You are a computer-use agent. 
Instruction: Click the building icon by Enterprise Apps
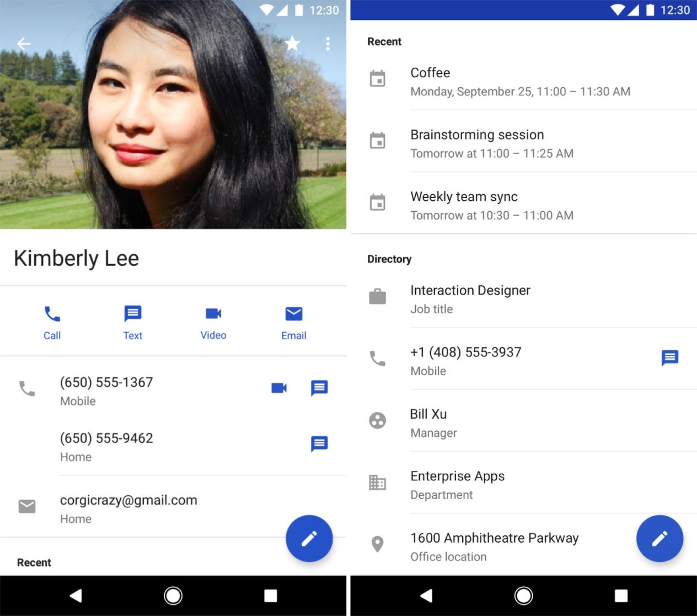(378, 483)
